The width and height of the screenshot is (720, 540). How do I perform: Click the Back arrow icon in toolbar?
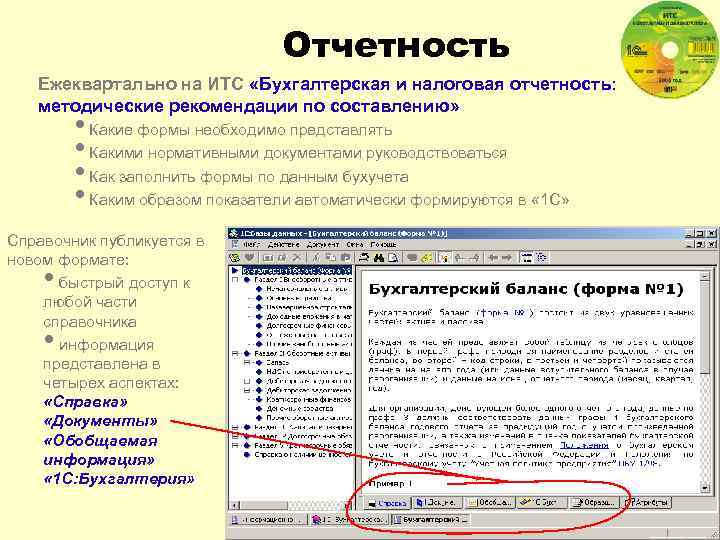[x=494, y=258]
